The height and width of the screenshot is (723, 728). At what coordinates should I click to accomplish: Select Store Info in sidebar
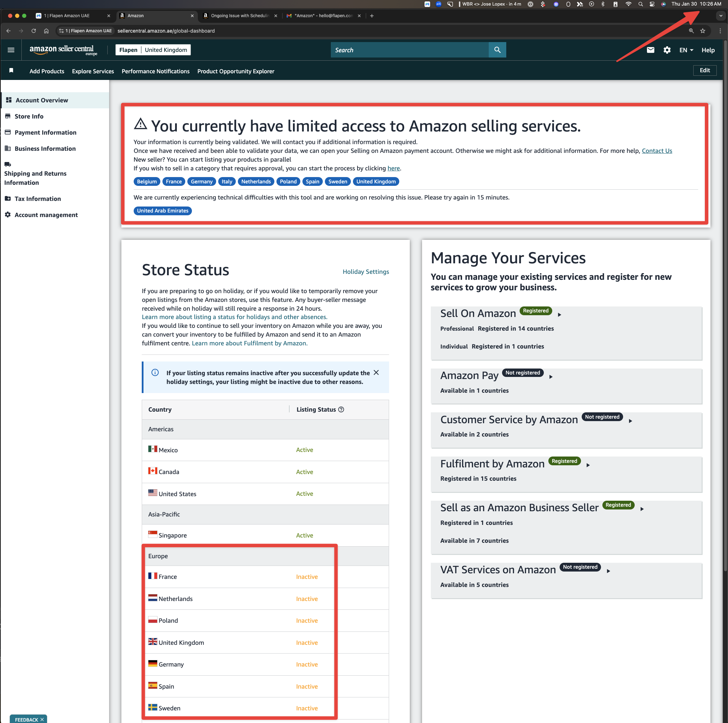point(29,116)
